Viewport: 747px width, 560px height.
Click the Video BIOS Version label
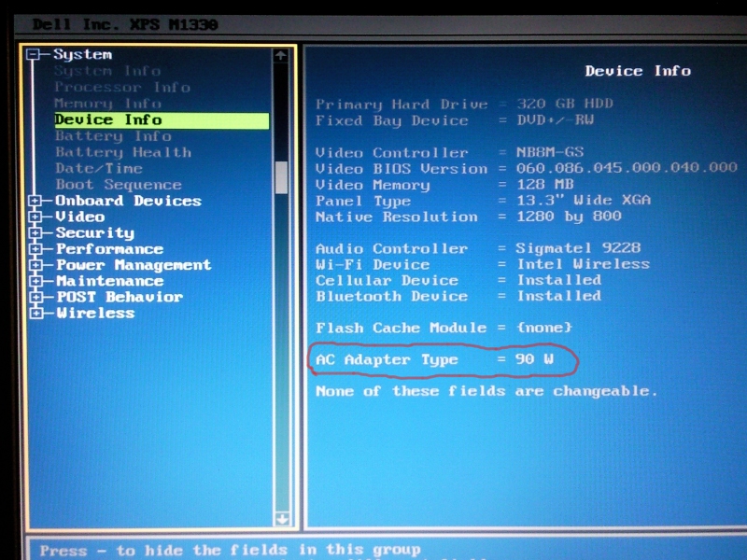(x=402, y=169)
